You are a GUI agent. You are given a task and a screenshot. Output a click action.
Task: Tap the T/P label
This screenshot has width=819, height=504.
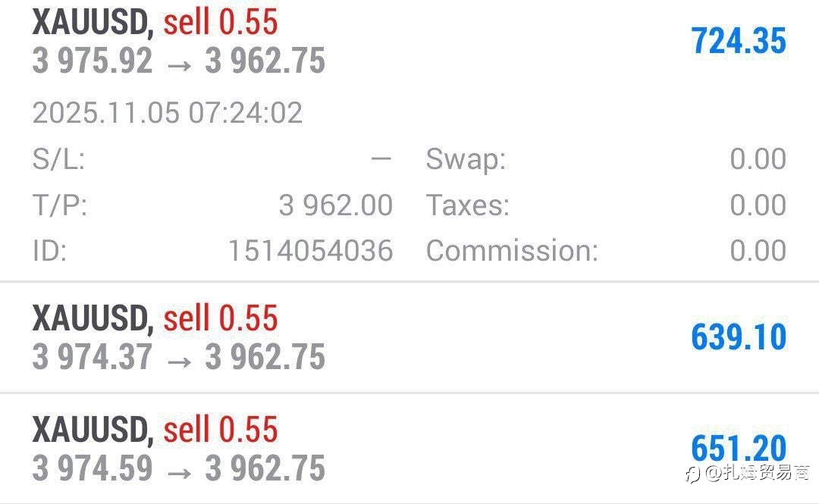tap(60, 205)
